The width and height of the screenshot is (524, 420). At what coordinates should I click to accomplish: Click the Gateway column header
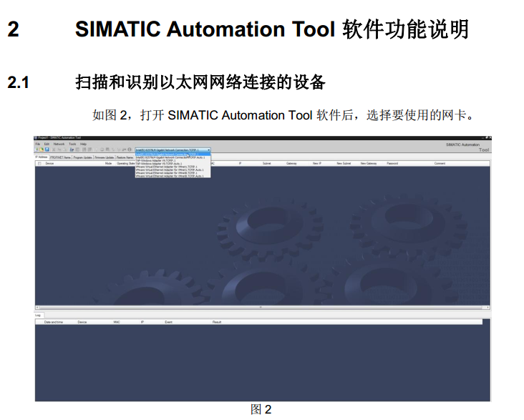pos(291,163)
